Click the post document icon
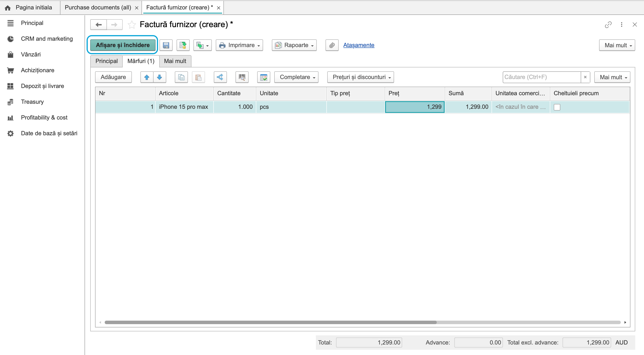Image resolution: width=644 pixels, height=355 pixels. 183,45
